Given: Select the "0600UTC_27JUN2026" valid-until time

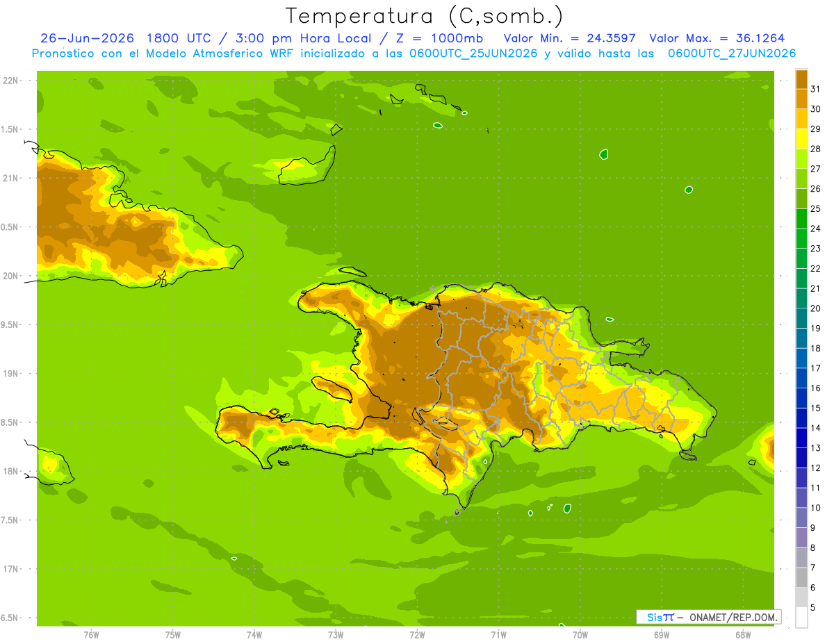Looking at the screenshot, I should pos(732,53).
